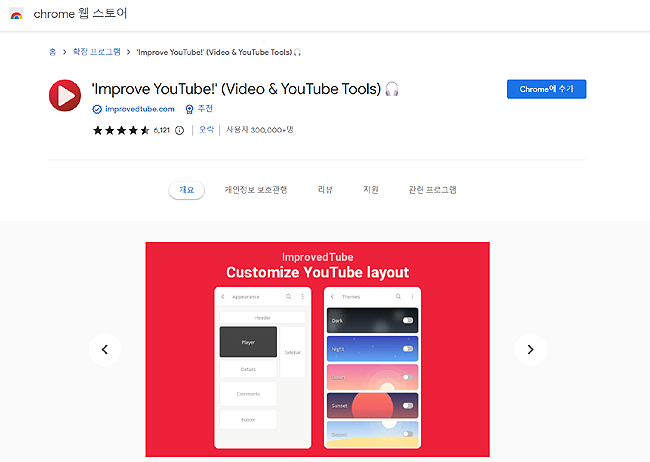Click the headphones icon beside extension title
The width and height of the screenshot is (650, 462).
click(x=392, y=89)
